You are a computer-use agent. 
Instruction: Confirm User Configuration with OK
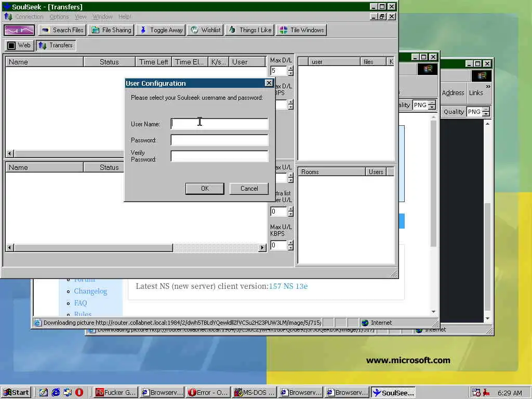(205, 189)
